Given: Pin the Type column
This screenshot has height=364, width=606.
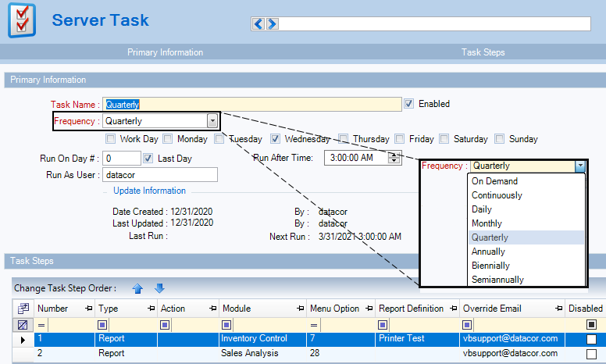Looking at the screenshot, I should pyautogui.click(x=151, y=309).
